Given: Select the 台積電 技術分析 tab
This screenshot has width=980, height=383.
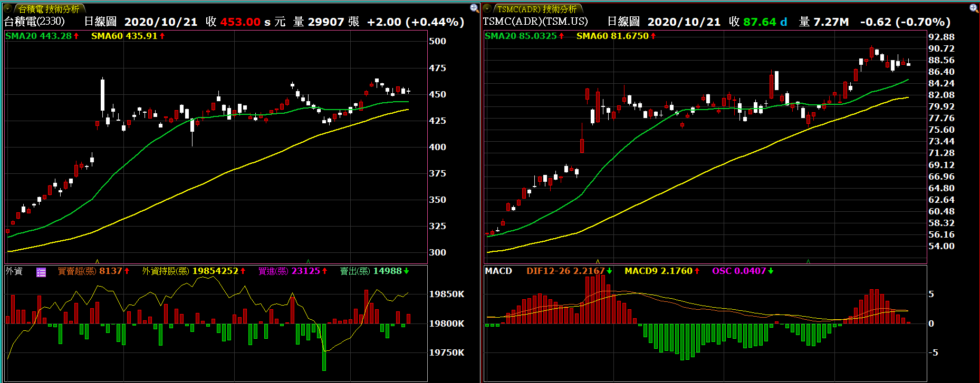Looking at the screenshot, I should (x=49, y=9).
